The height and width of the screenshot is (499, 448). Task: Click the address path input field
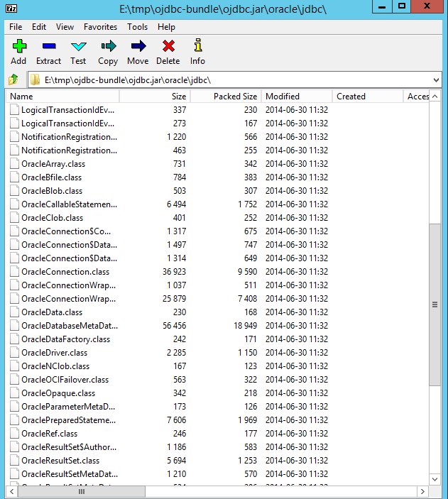pyautogui.click(x=236, y=80)
